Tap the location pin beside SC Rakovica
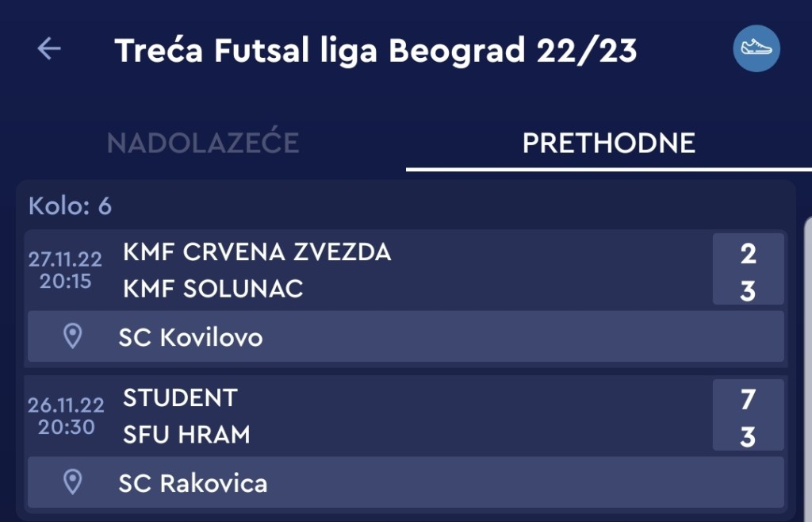This screenshot has width=812, height=522. [x=73, y=482]
